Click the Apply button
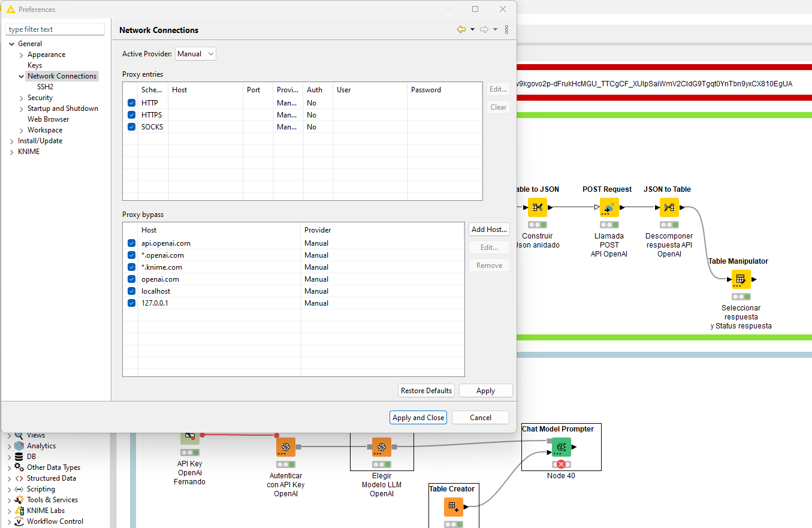Screen dimensions: 812x528 pos(485,391)
